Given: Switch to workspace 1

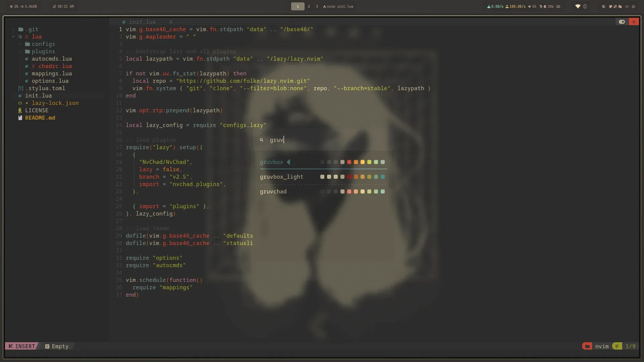Looking at the screenshot, I should 298,6.
